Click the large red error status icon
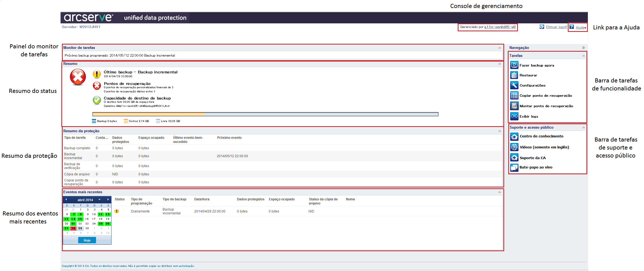This screenshot has width=644, height=271. click(x=78, y=77)
